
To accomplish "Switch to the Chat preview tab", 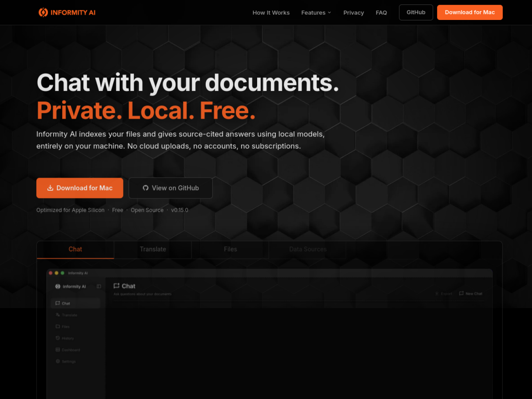I will pos(75,249).
